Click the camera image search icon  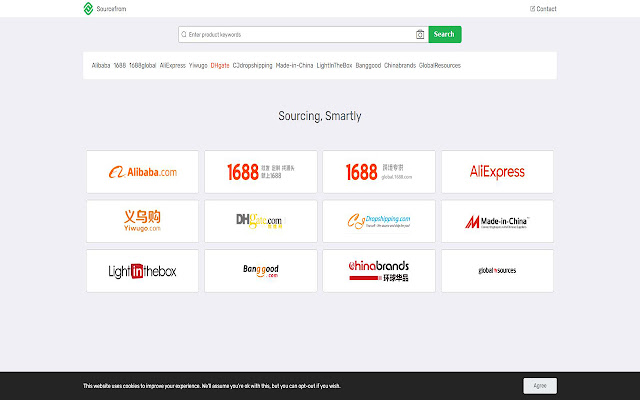(x=420, y=35)
